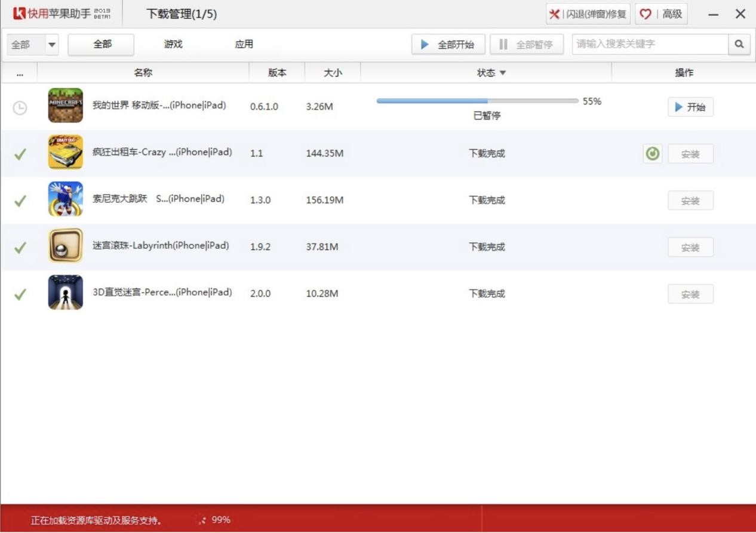Select row name 迷宫滚珠-Labyrinth
The height and width of the screenshot is (533, 756).
[161, 245]
